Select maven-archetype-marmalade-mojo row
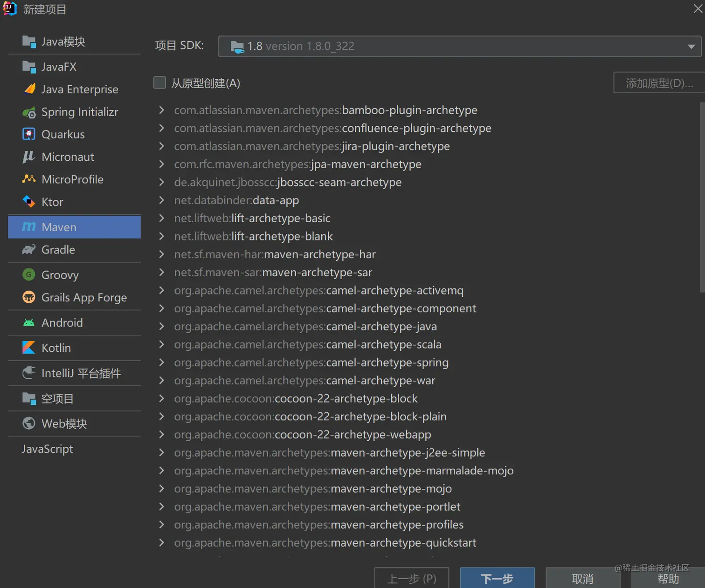 (427, 471)
